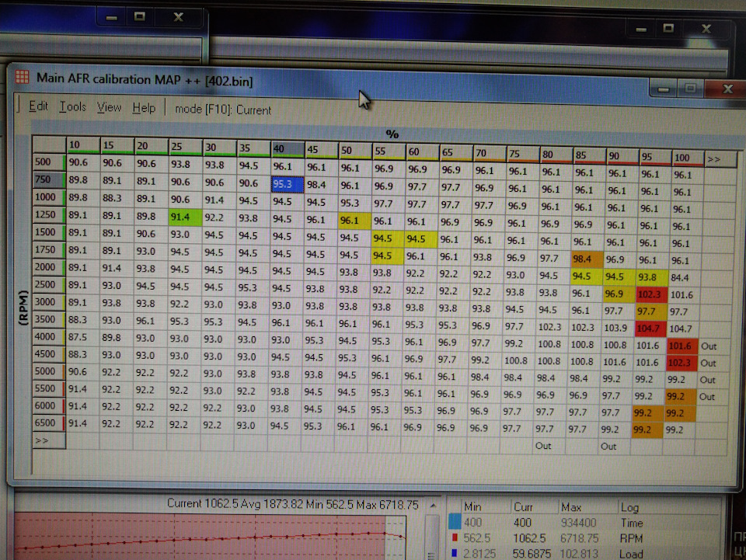Minimize the top-left background window
746x560 pixels.
coord(112,18)
